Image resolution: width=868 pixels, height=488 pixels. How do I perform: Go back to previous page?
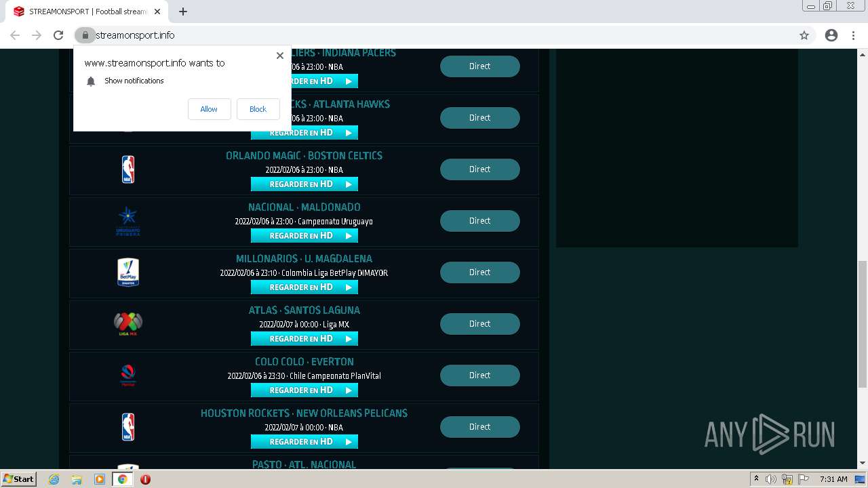click(15, 35)
